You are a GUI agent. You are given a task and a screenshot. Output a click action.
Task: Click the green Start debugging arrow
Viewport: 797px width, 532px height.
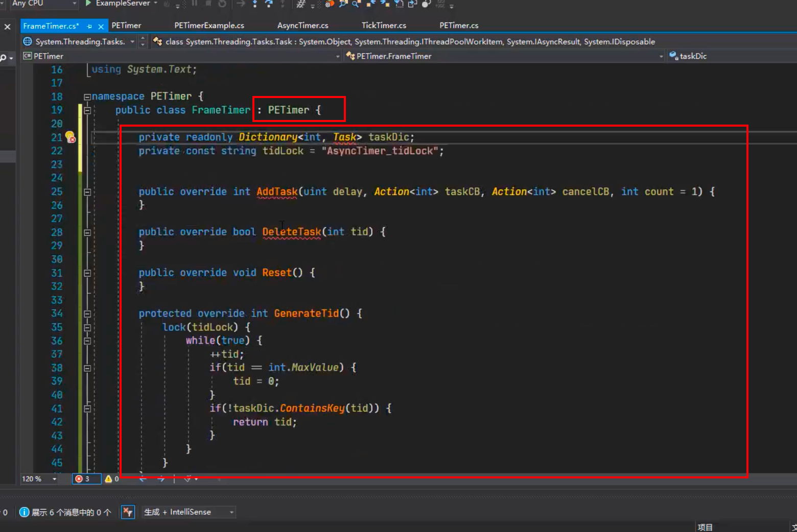pos(88,4)
